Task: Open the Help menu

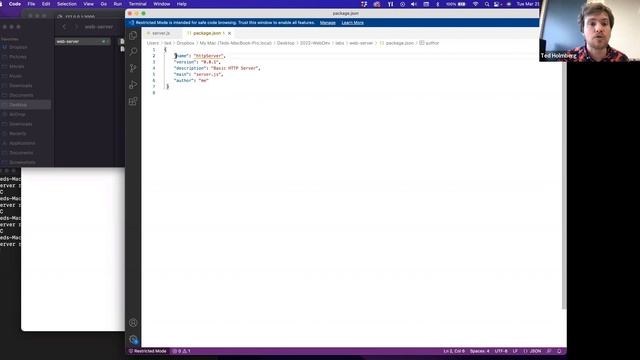Action: coord(182,4)
